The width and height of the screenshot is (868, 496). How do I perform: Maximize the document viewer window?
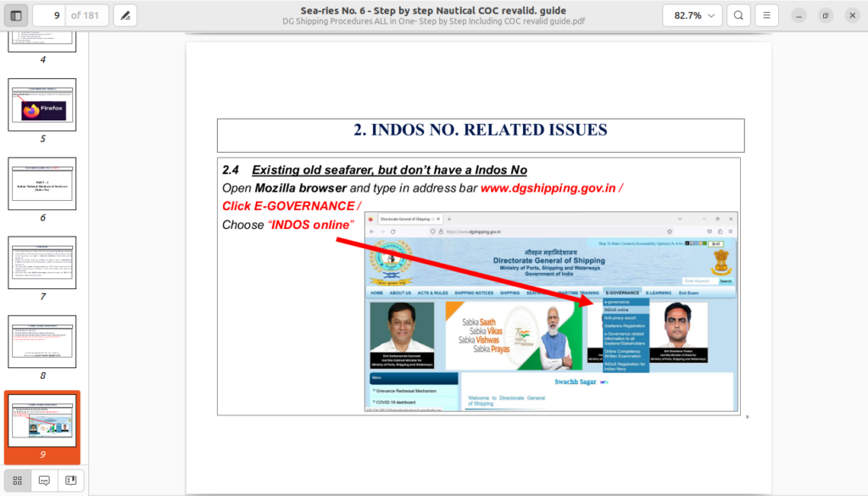coord(826,15)
